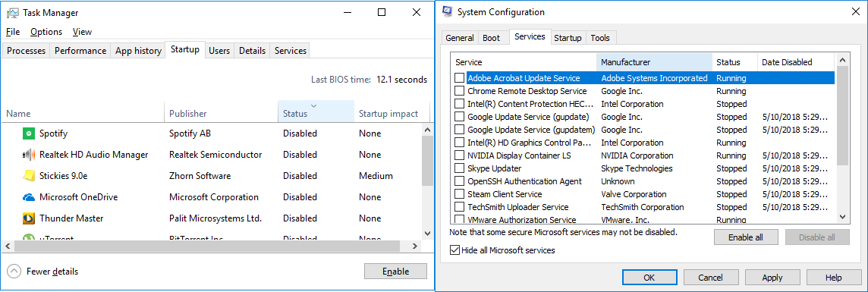Viewport: 868px width, 292px height.
Task: Select the 'Valve Corporation' manufacturer cell
Action: pyautogui.click(x=634, y=194)
